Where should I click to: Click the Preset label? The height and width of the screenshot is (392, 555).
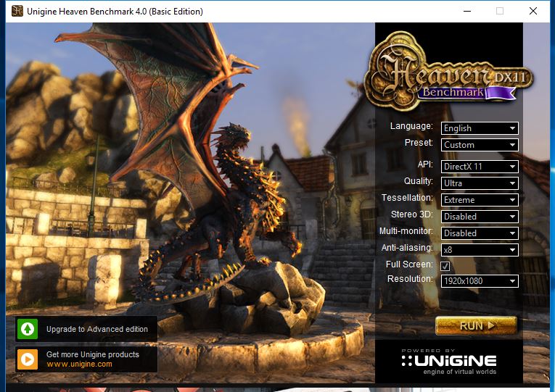point(419,143)
